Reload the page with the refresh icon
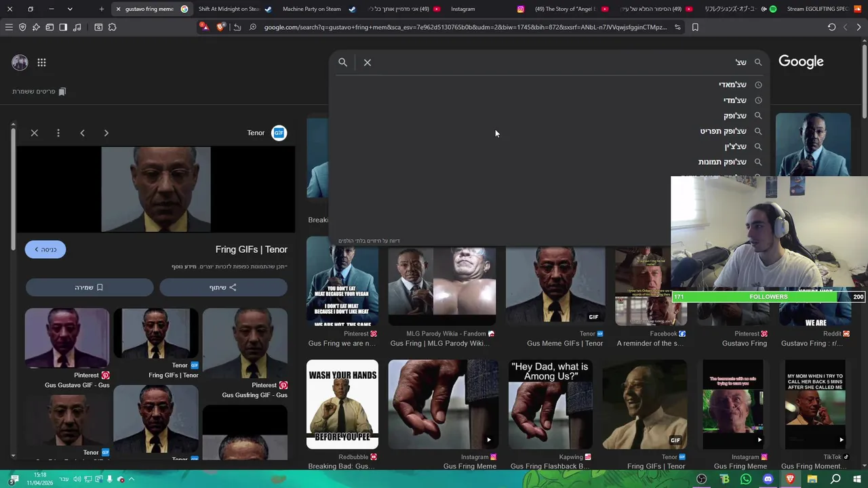This screenshot has height=488, width=868. [x=831, y=27]
